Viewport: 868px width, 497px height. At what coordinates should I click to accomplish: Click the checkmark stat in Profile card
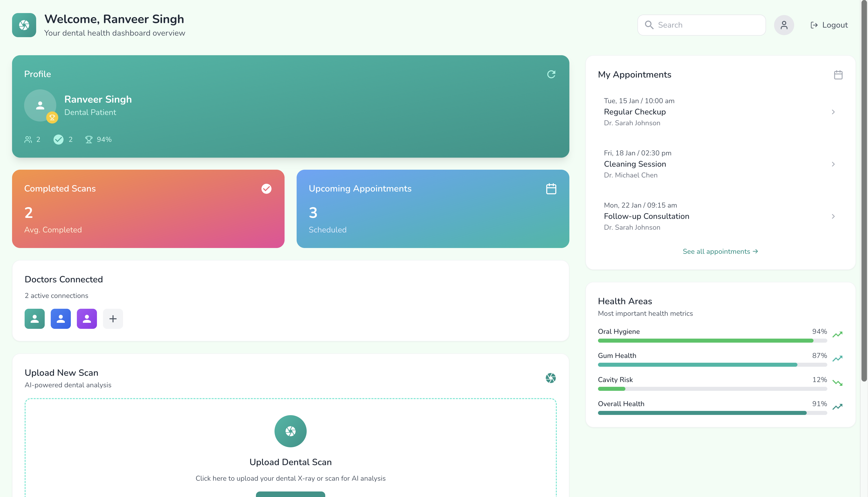coord(58,139)
